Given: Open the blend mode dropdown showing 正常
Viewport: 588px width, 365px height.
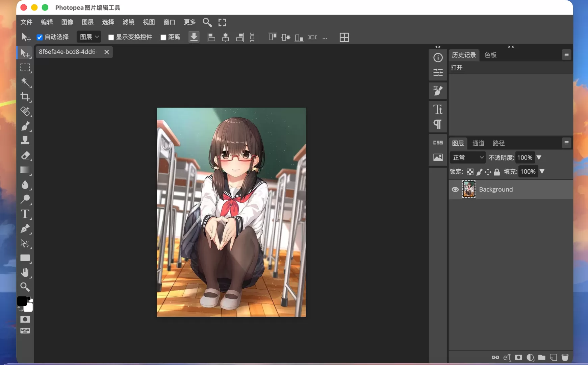Looking at the screenshot, I should coord(467,157).
